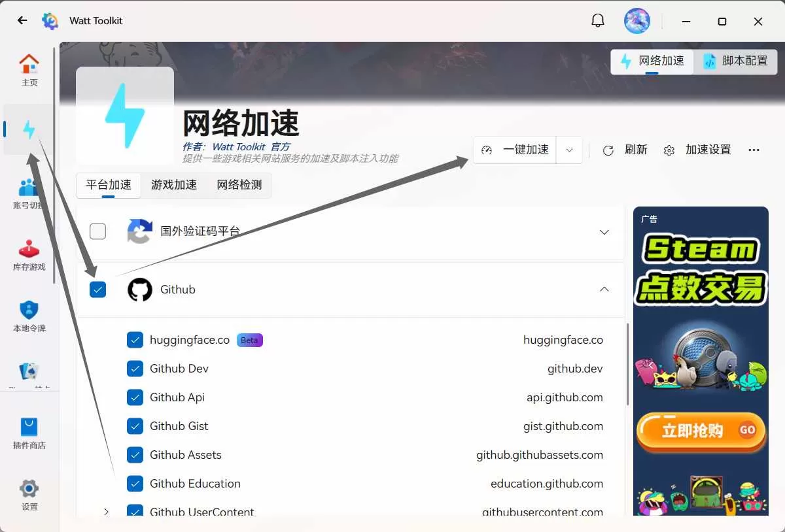
Task: Click the github.dev domain text
Action: (x=575, y=369)
